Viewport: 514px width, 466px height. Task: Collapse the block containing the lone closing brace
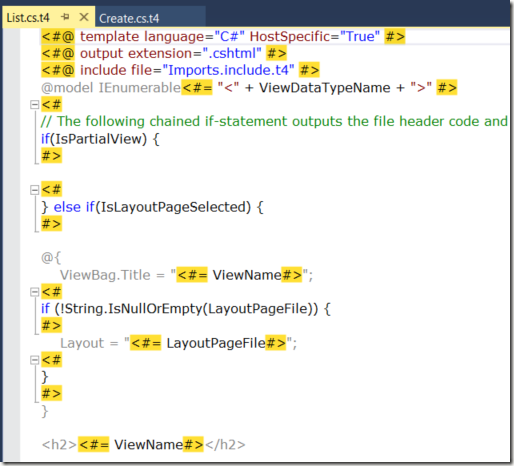tap(34, 360)
